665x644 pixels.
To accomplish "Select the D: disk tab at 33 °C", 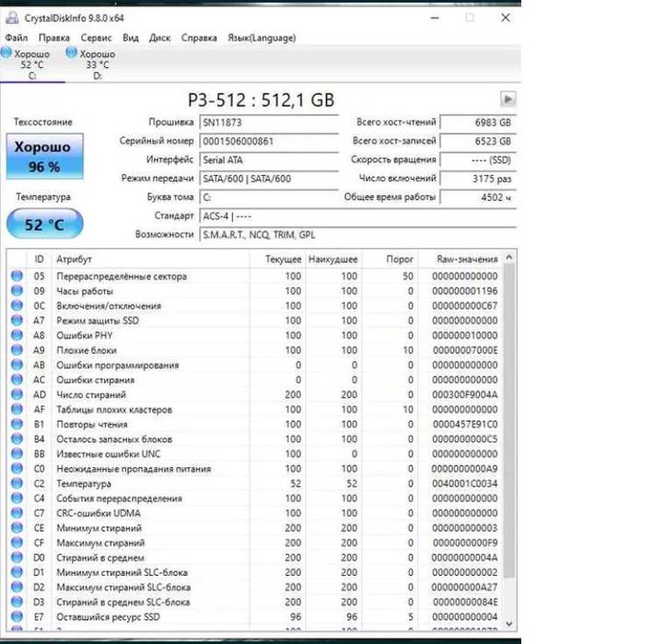I will (97, 64).
